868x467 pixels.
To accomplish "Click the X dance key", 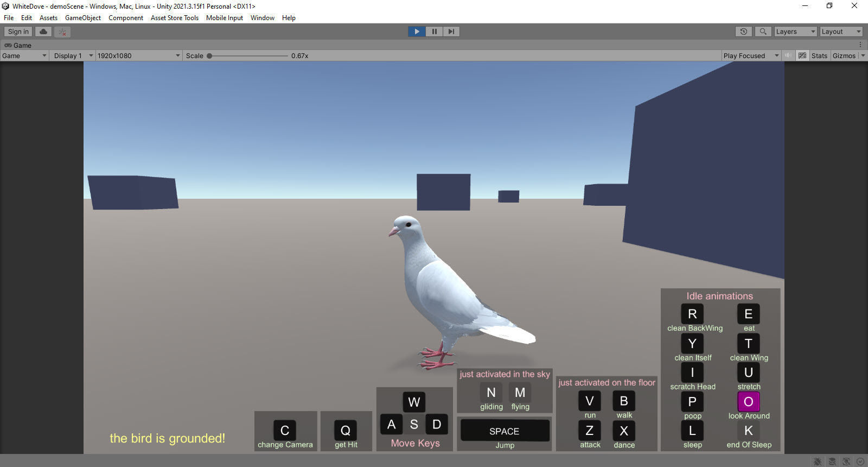I will 624,431.
